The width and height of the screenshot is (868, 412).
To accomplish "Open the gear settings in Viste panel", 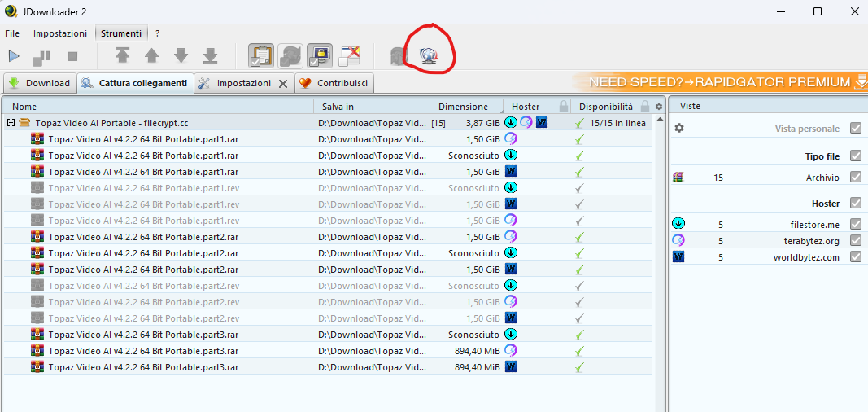I will 679,128.
